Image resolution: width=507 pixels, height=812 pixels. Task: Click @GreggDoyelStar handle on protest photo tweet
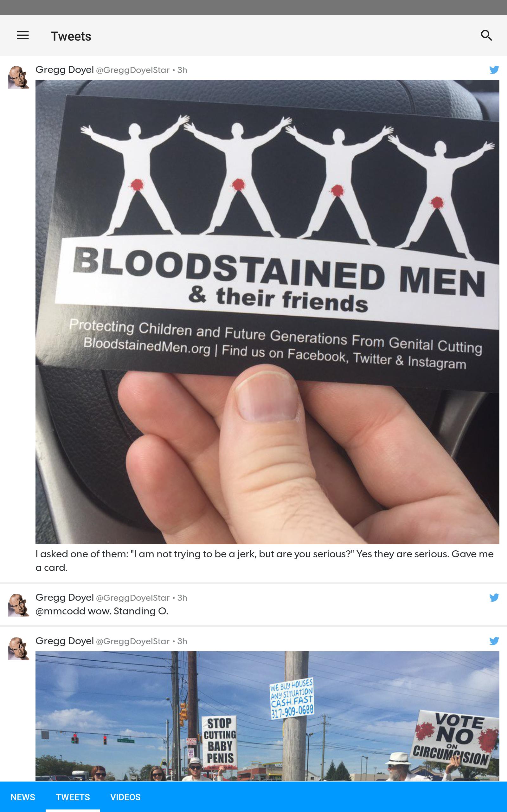click(133, 641)
